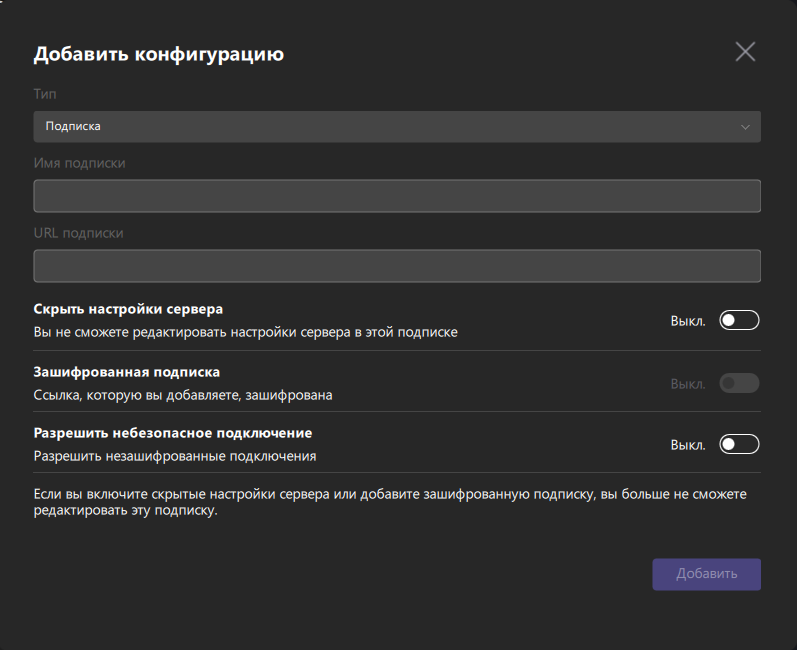Click Выкл. label beside Разрешить небезопасное подключение
This screenshot has width=797, height=650.
tap(688, 445)
